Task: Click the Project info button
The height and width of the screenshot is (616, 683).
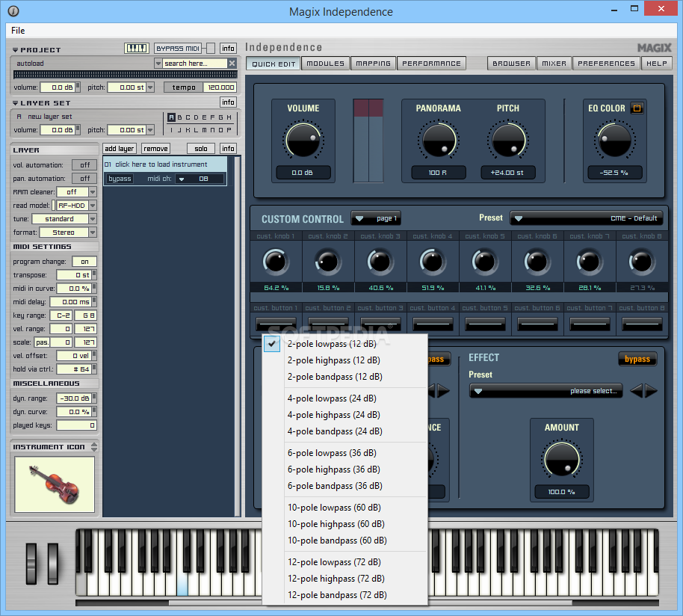Action: tap(228, 48)
